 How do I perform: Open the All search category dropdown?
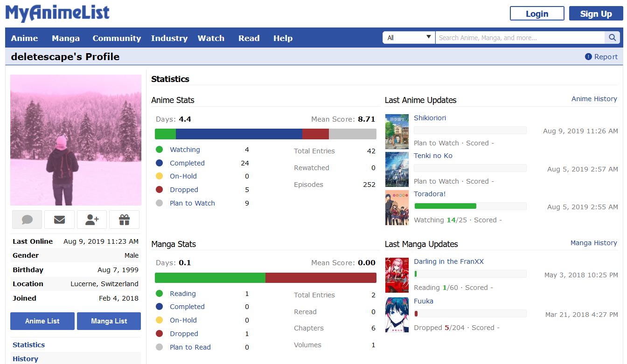(x=409, y=38)
